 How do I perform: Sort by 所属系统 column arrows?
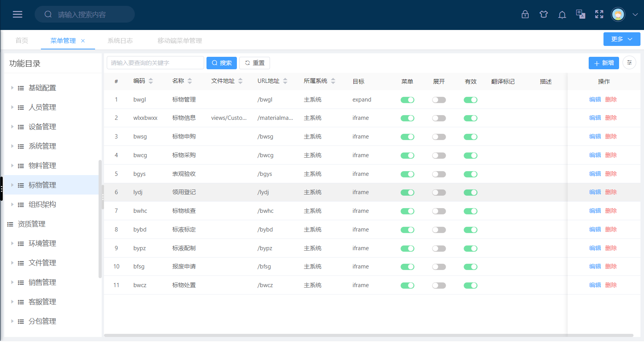[x=333, y=81]
